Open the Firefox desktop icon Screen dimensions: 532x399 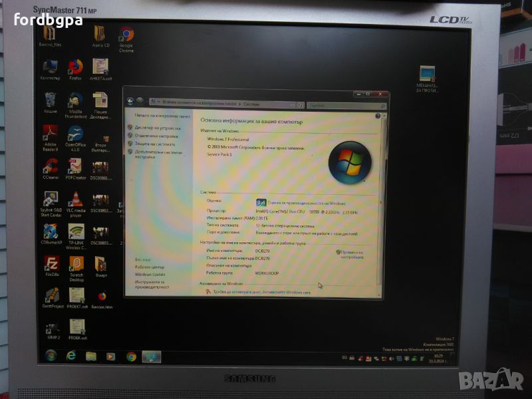click(x=75, y=68)
